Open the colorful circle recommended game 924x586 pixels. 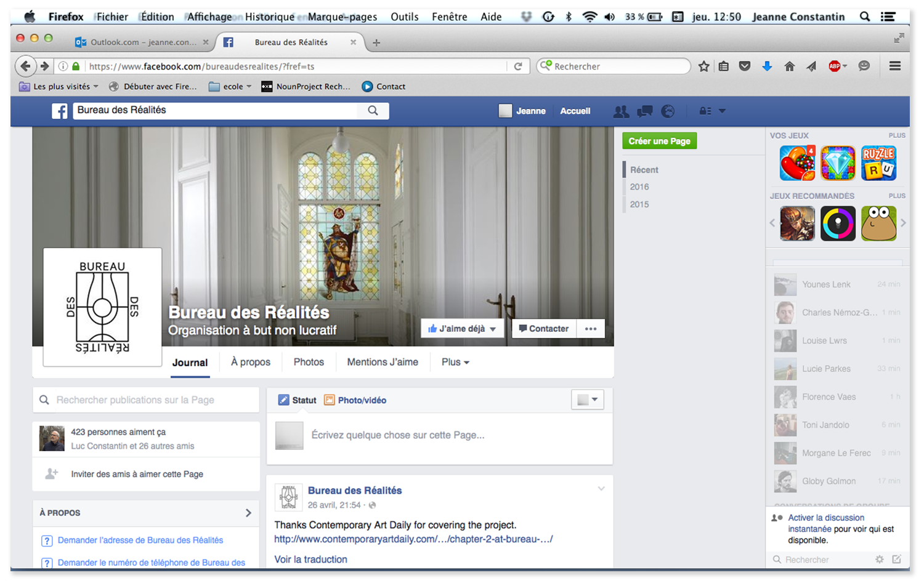(838, 223)
